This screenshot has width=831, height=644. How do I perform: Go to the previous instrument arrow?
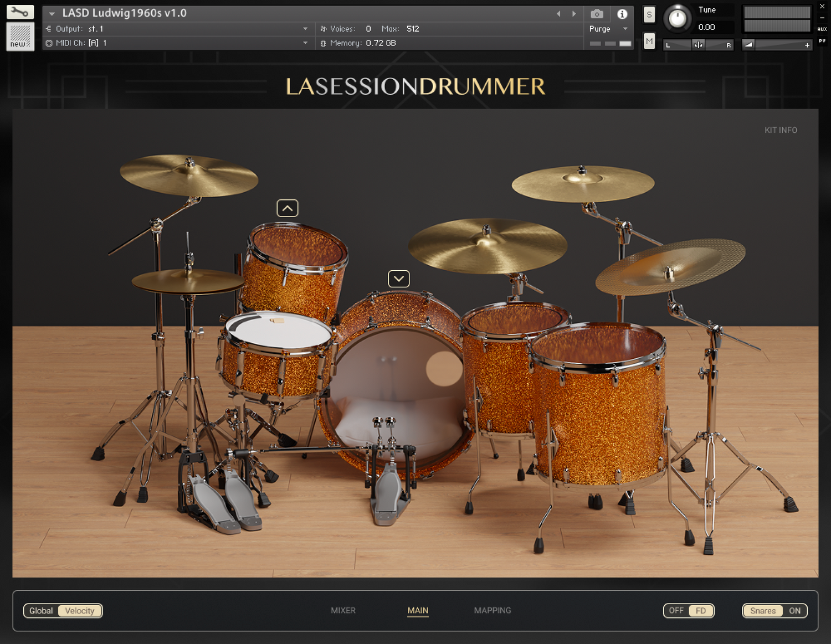click(x=558, y=14)
